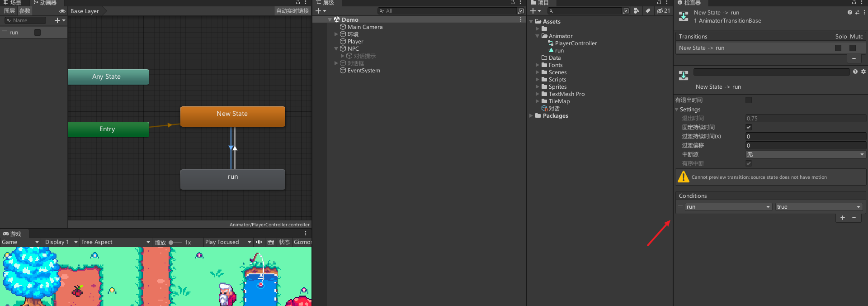The image size is (868, 306).
Task: Select the TextMesh Pro folder icon
Action: 544,94
